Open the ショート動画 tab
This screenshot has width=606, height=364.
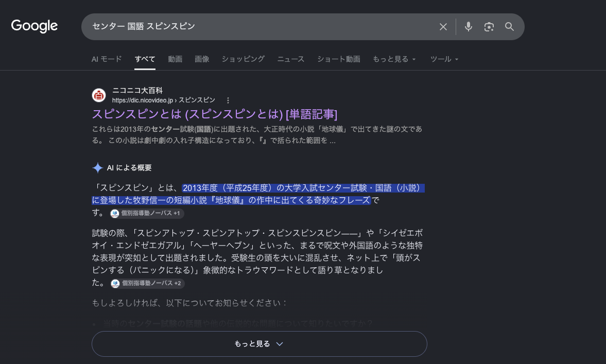(339, 59)
